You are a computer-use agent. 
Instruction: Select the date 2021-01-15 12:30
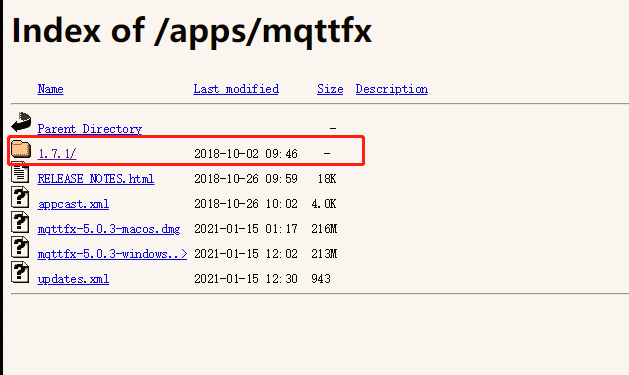[x=246, y=279]
